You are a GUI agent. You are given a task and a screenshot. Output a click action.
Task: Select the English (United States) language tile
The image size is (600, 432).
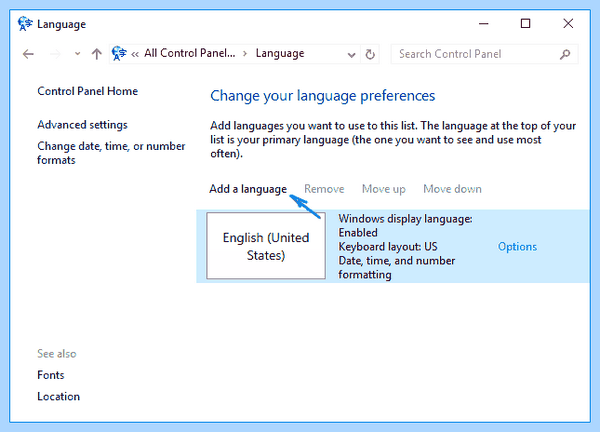click(266, 246)
